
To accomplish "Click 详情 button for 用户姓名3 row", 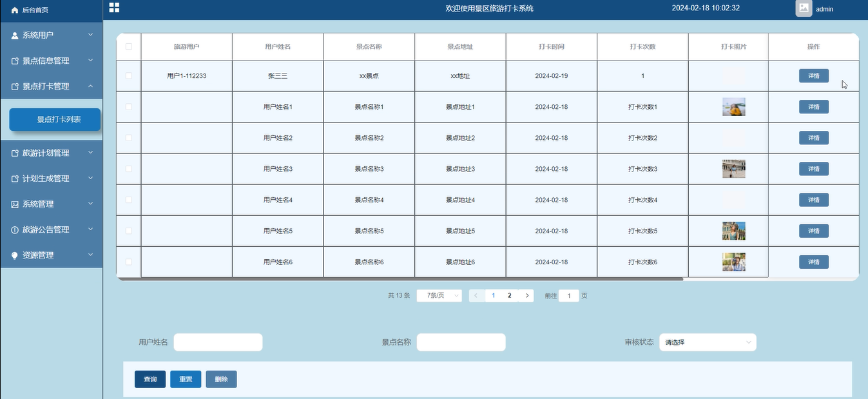I will [814, 169].
